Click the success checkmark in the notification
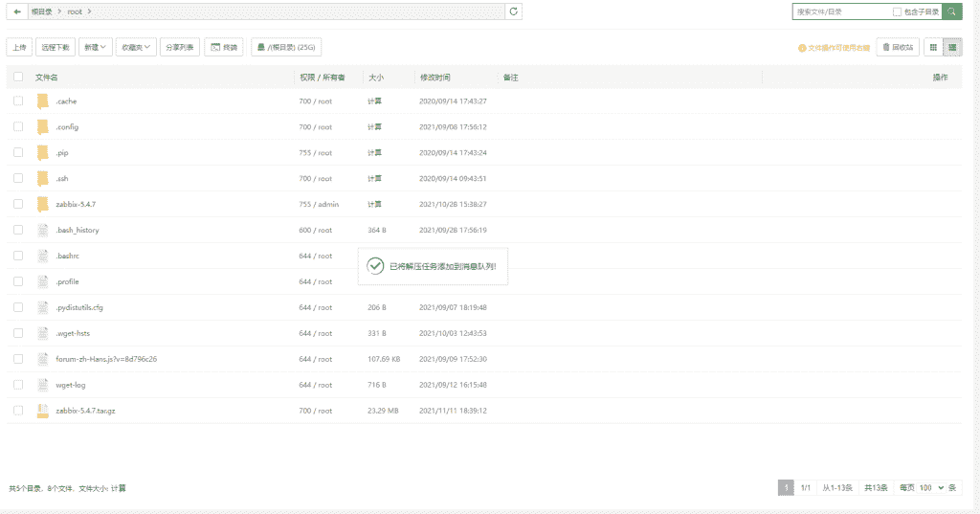Screen dimensions: 980x514 pyautogui.click(x=375, y=266)
